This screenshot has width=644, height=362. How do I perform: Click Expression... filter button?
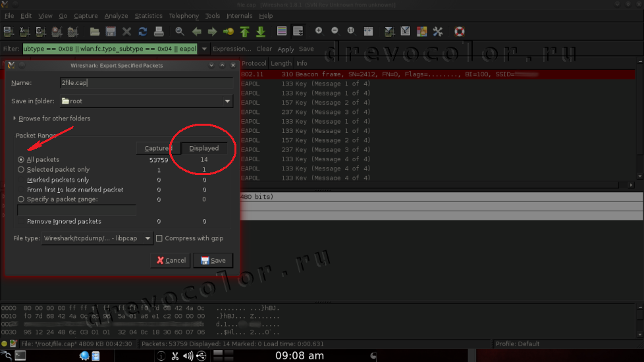point(232,49)
